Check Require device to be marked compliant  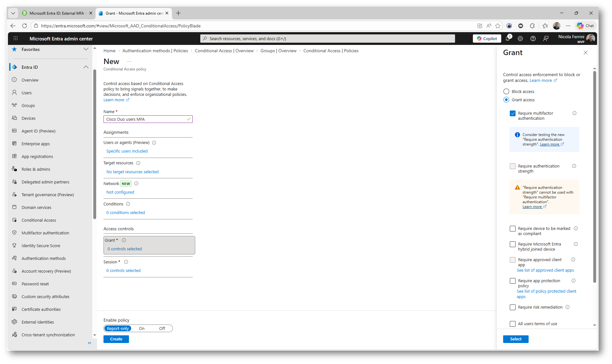(x=513, y=229)
